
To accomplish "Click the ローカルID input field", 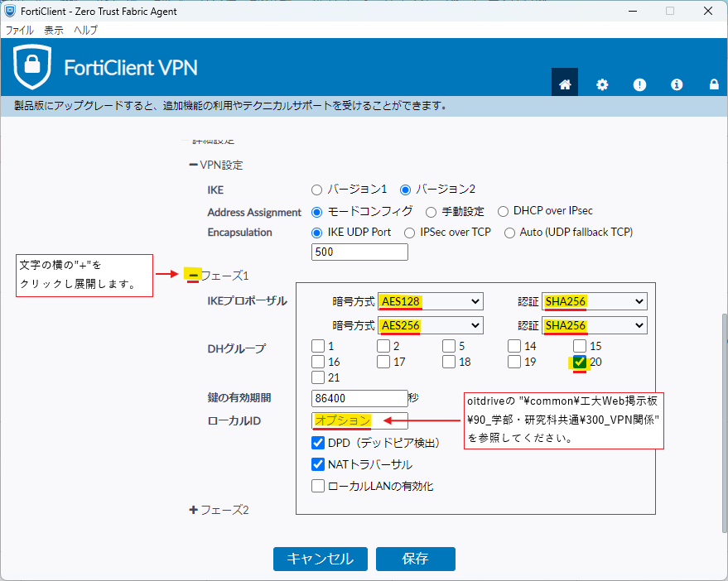I will (359, 421).
